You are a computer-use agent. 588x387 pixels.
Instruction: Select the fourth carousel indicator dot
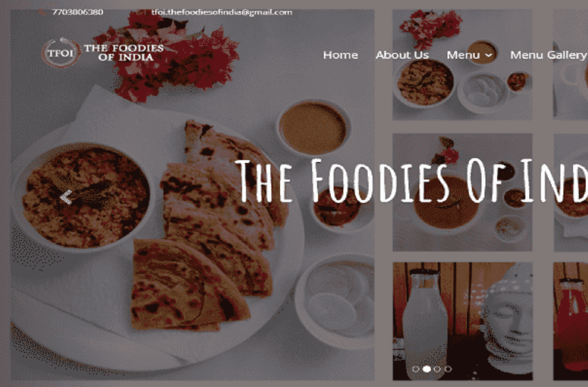[x=448, y=369]
